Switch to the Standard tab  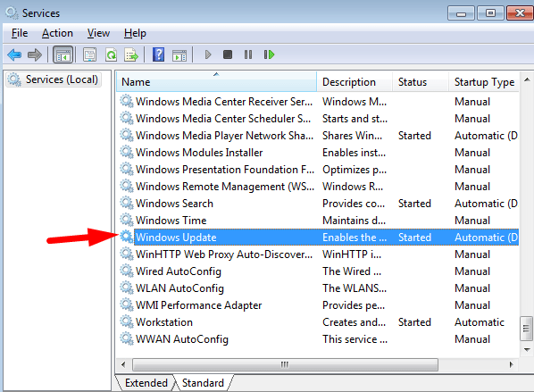pyautogui.click(x=203, y=383)
